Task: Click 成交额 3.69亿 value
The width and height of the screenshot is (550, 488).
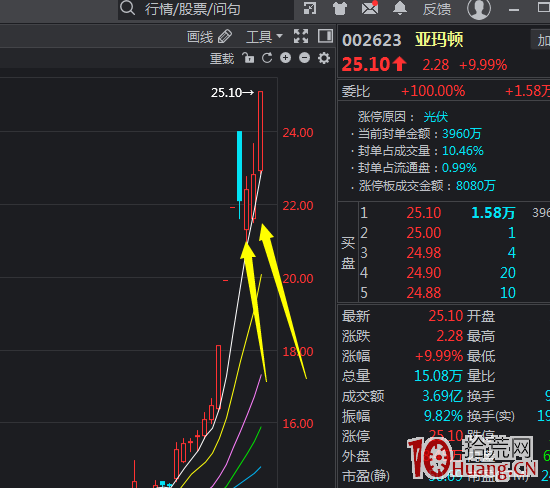Action: (442, 396)
